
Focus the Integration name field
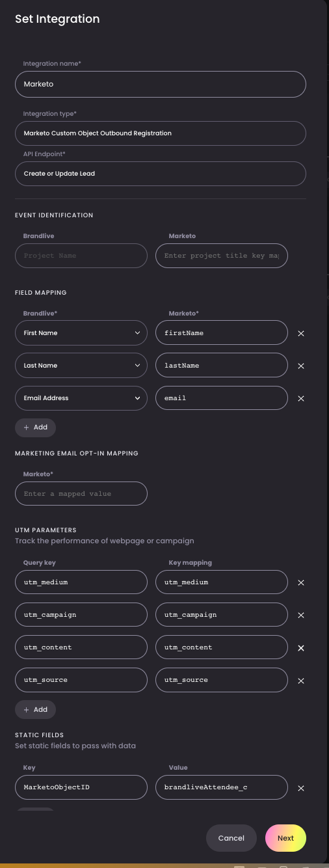click(x=161, y=84)
